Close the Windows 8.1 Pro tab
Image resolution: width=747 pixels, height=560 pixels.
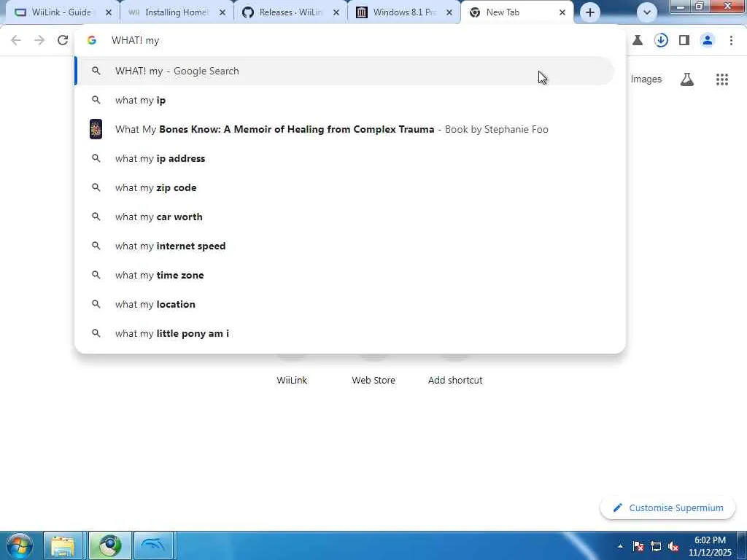[x=449, y=13]
